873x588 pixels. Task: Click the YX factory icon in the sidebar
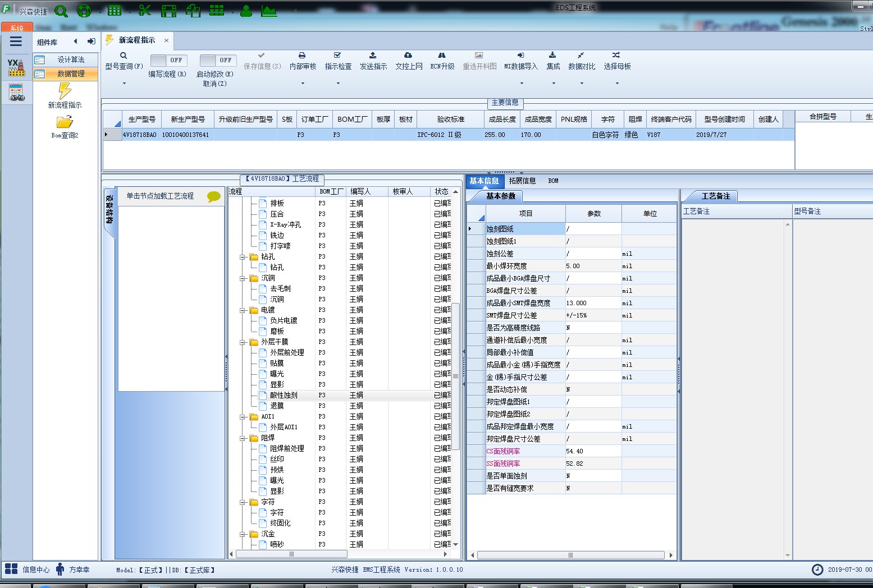click(16, 67)
